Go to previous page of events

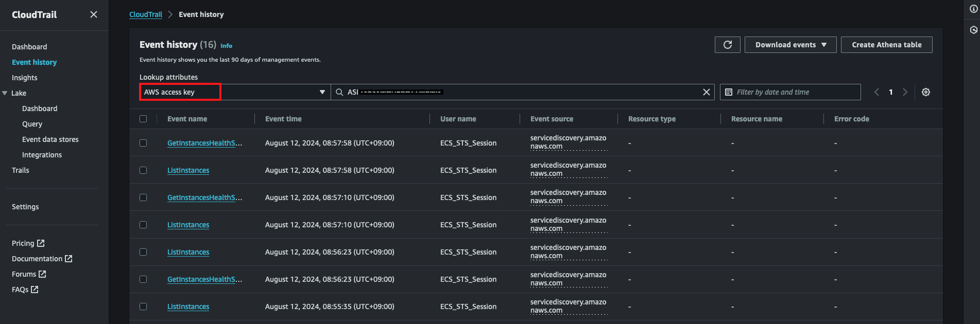click(x=876, y=92)
